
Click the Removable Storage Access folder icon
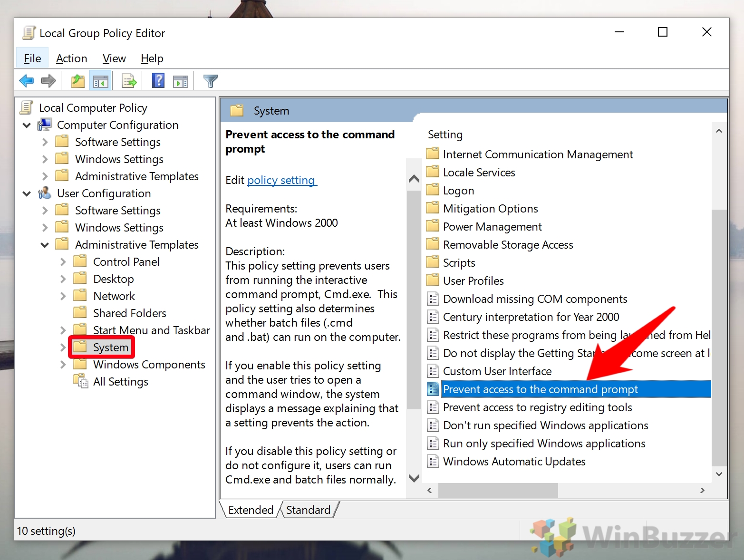coord(433,244)
